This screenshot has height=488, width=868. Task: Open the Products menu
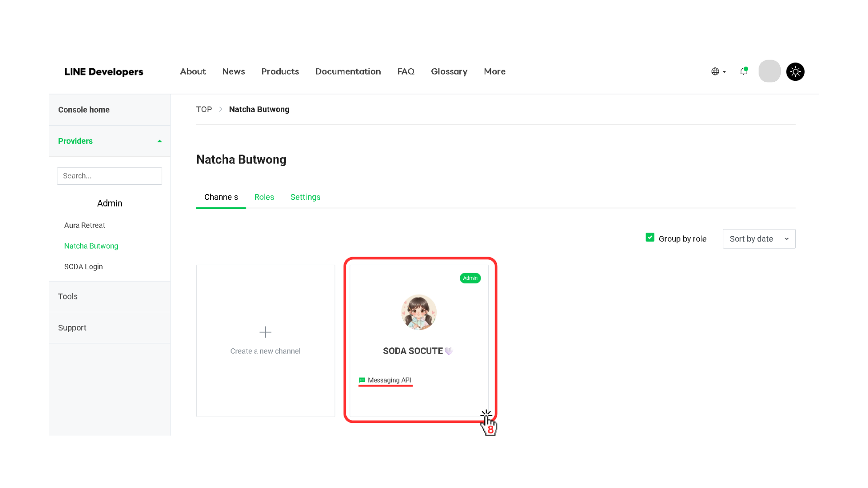coord(280,71)
